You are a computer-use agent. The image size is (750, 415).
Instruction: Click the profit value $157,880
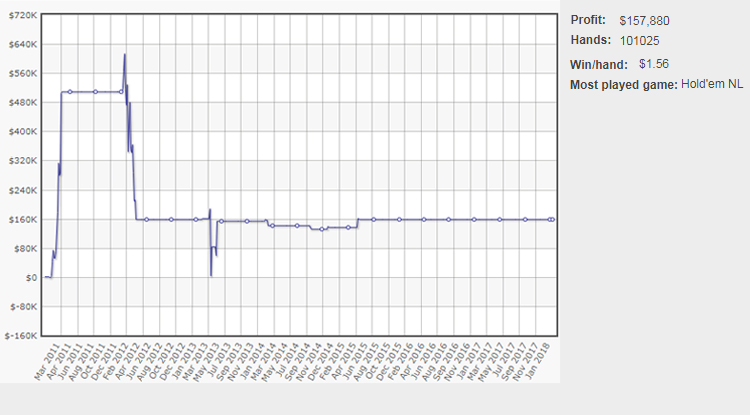point(646,20)
